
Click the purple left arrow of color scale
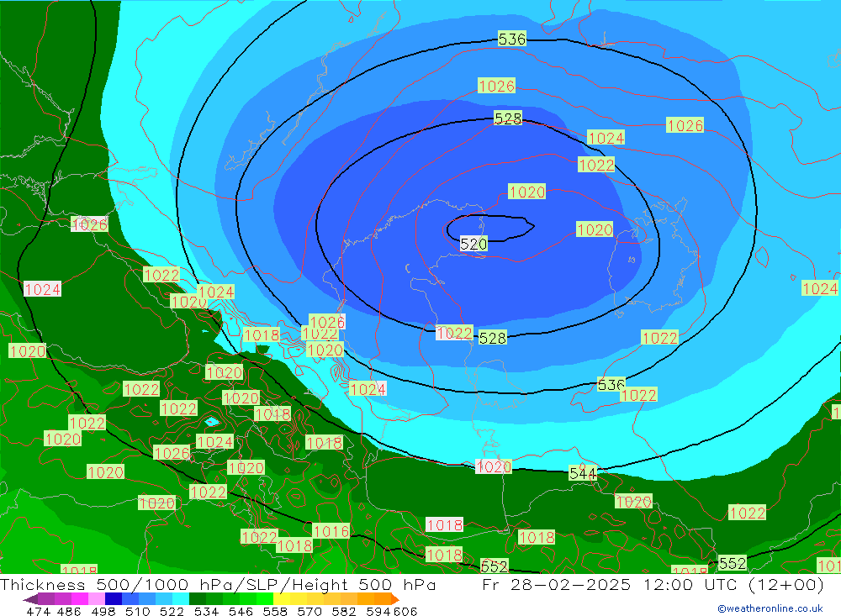click(30, 599)
